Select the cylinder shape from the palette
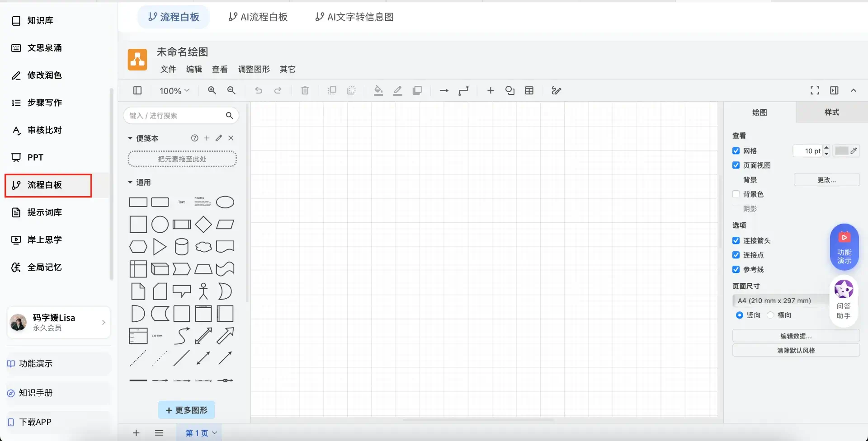Viewport: 868px width, 441px height. 181,247
